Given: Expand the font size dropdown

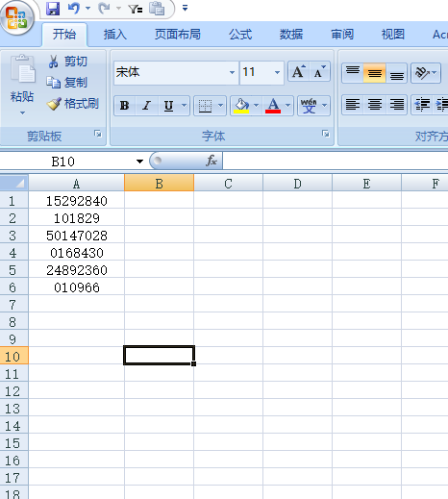Looking at the screenshot, I should [x=277, y=73].
